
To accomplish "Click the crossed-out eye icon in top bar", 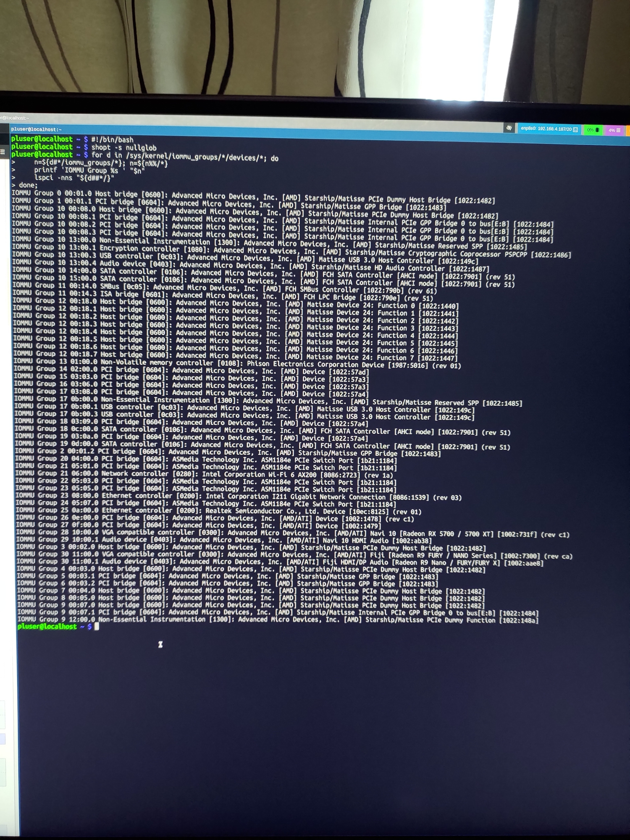I will (509, 128).
